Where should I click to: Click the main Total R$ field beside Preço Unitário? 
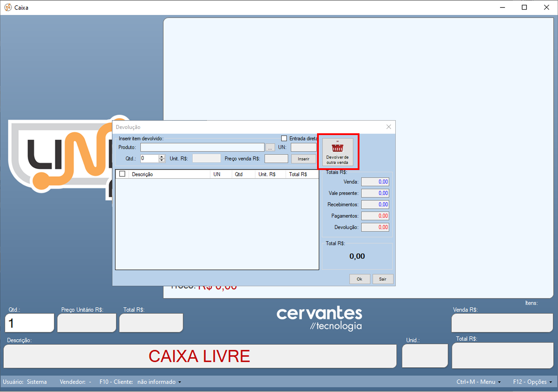click(151, 323)
